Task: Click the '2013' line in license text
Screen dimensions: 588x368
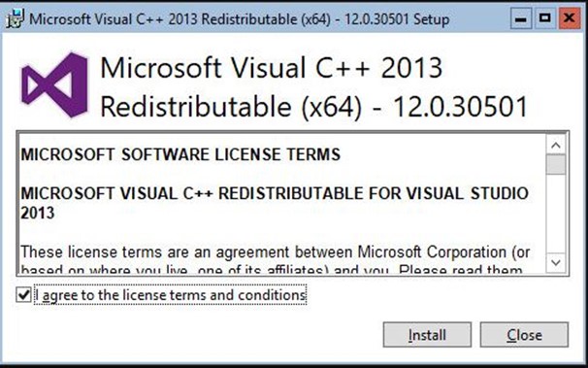Action: coord(38,213)
